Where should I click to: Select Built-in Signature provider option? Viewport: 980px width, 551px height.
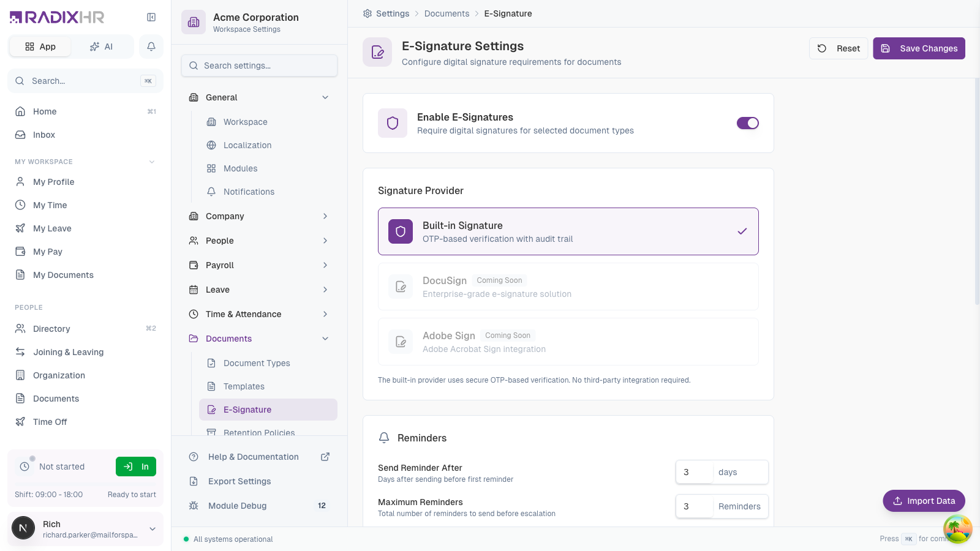568,231
